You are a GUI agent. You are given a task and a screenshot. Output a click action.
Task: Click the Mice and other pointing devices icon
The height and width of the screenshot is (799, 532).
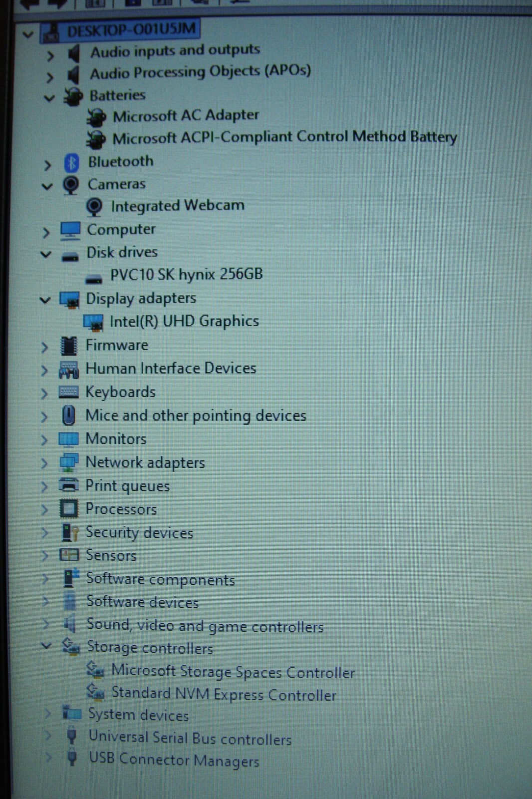tap(68, 415)
